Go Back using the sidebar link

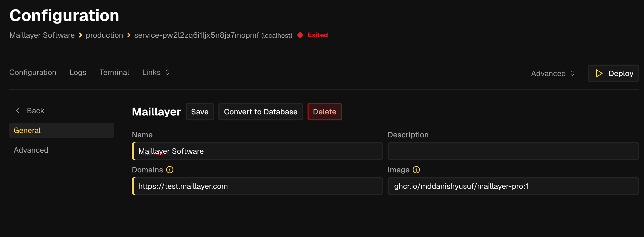tap(30, 111)
